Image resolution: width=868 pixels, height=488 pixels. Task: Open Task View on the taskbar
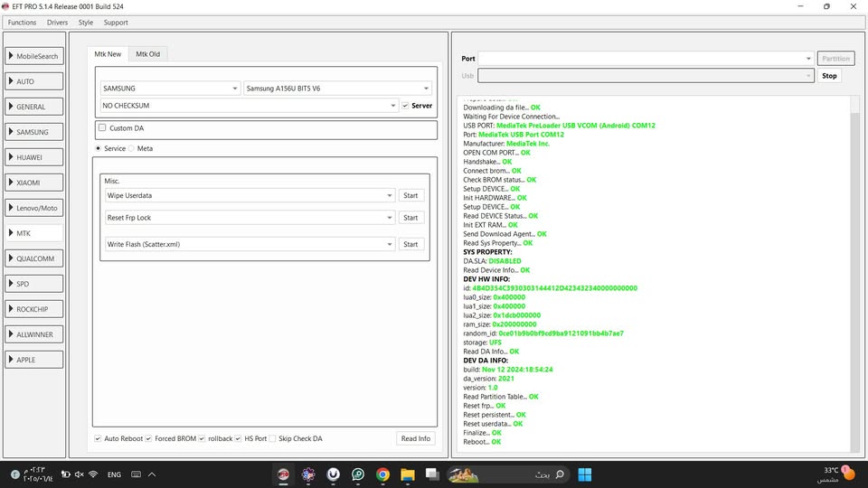[x=432, y=474]
